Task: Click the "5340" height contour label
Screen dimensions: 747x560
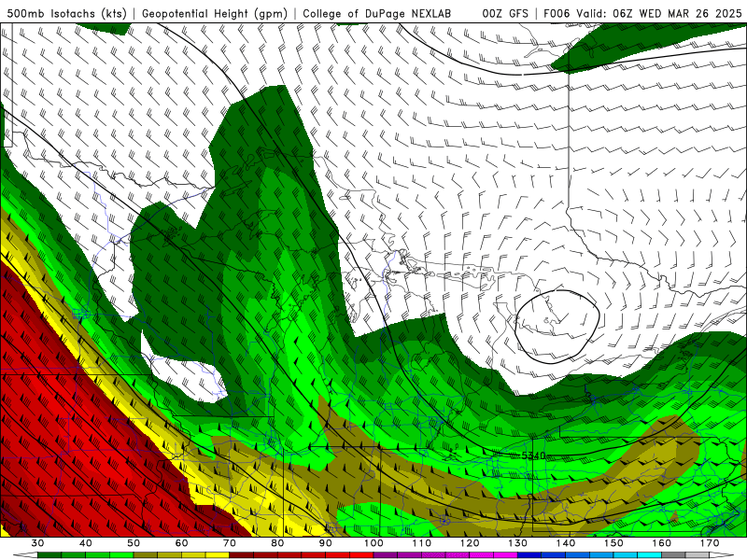Action: [533, 455]
